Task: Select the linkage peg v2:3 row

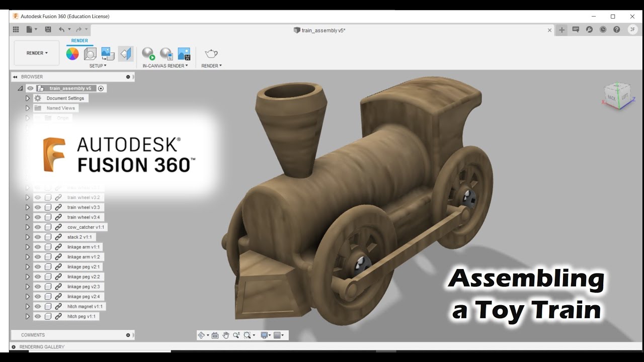Action: [x=84, y=287]
